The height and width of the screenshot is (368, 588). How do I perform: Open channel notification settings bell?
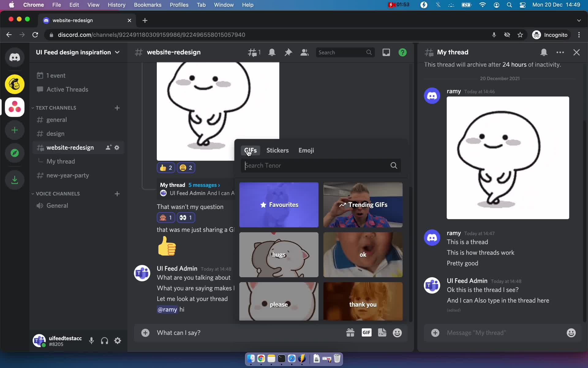coord(272,52)
